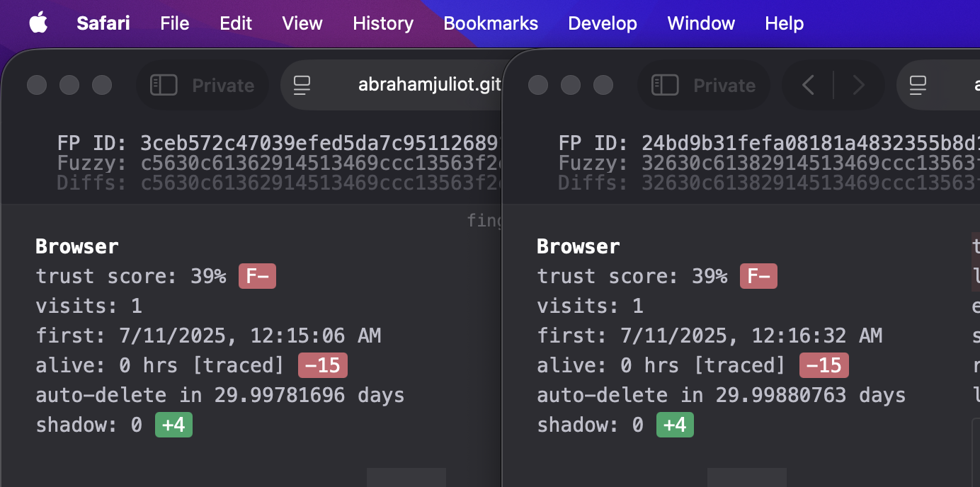Open the History menu
The image size is (980, 487).
(383, 23)
